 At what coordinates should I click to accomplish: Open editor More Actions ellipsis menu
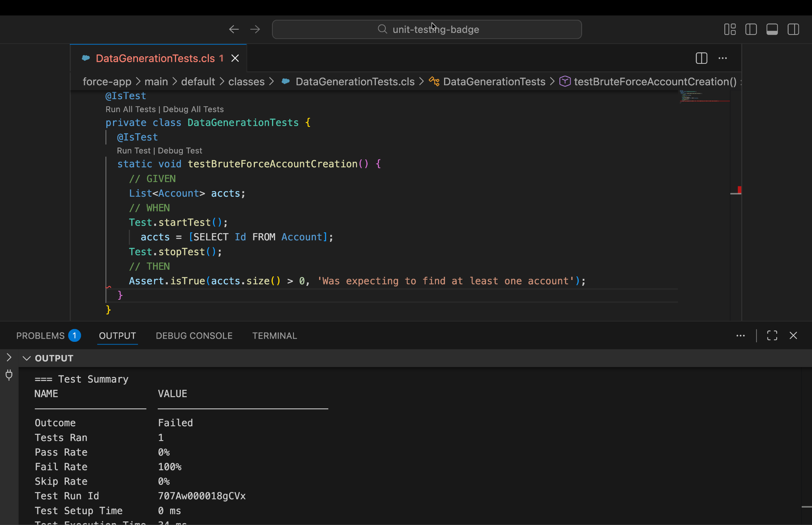point(723,58)
